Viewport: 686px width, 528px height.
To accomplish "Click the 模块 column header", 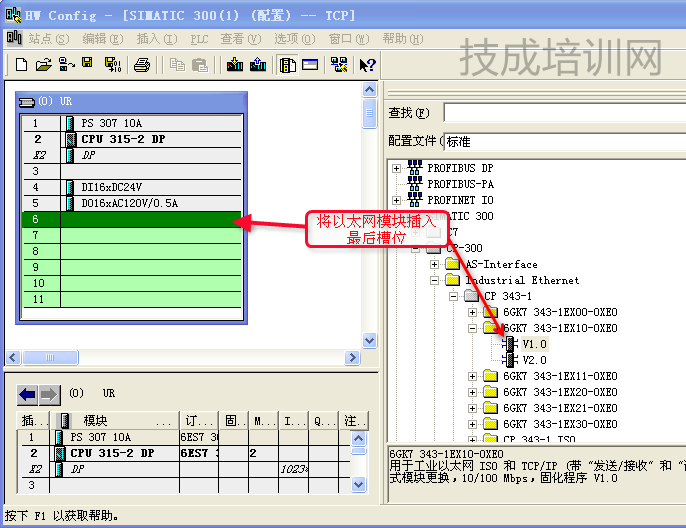I will tap(115, 420).
